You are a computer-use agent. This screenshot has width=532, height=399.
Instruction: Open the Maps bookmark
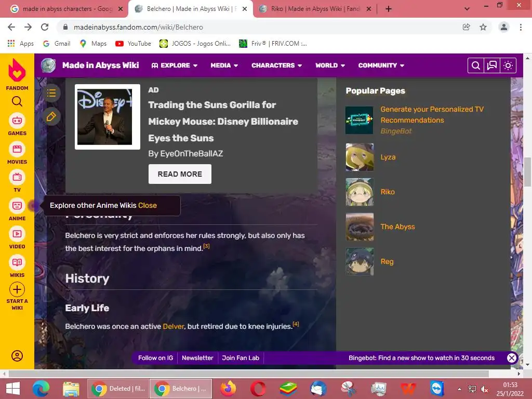(x=93, y=44)
